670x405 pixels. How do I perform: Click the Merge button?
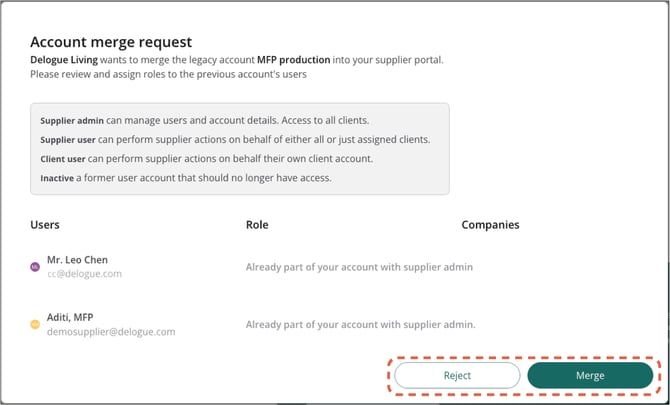coord(590,375)
